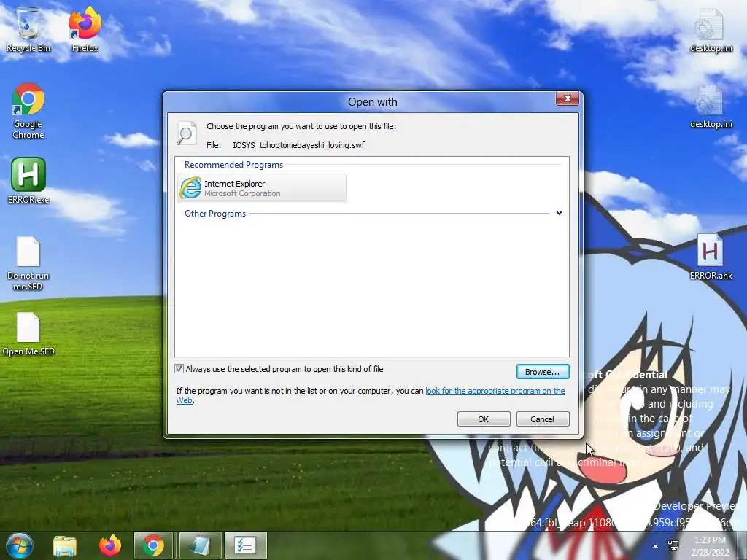
Task: Select the Open Me.SED file
Action: coord(28,334)
